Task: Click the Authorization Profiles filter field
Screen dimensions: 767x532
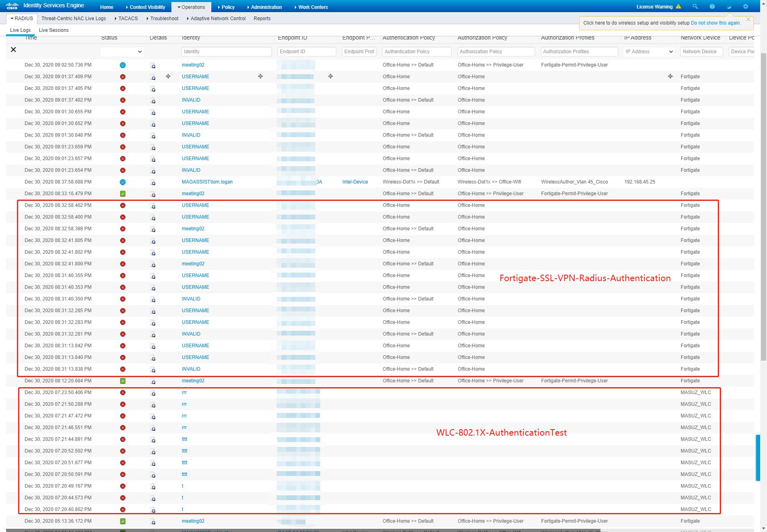Action: 579,52
